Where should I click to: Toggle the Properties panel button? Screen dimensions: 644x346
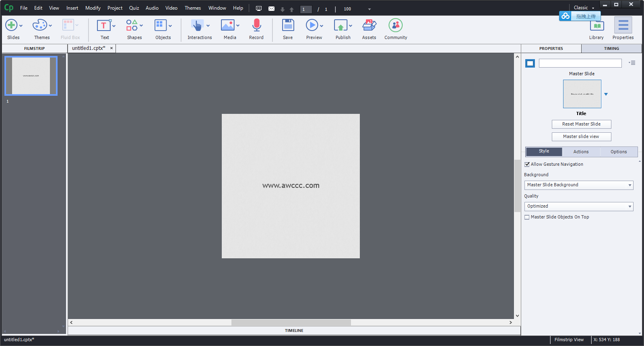click(x=623, y=25)
